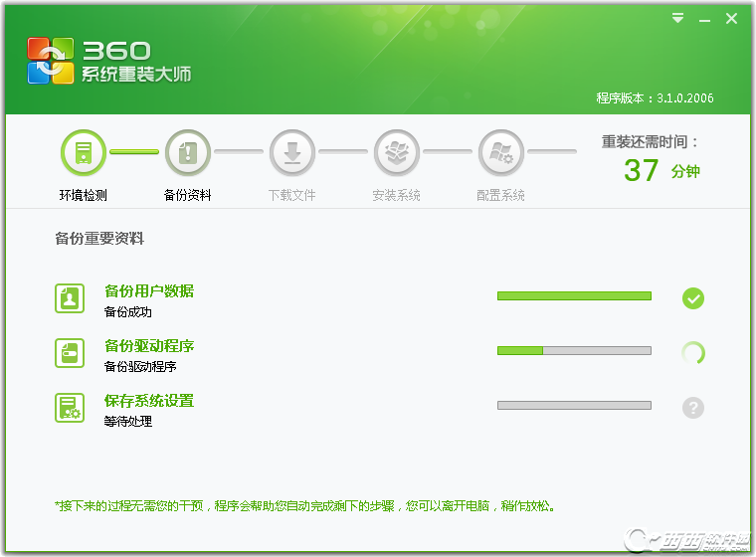Click the 下载文件 step icon

tap(292, 153)
